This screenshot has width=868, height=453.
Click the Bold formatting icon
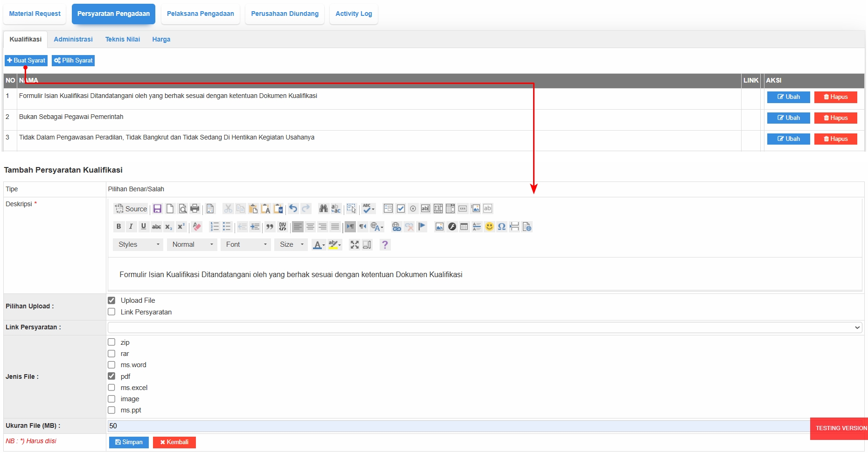118,227
